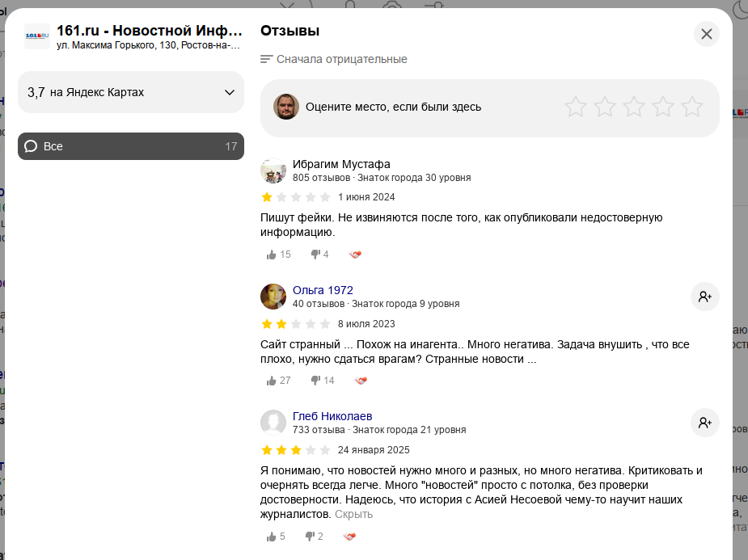Subscribe to Глеб Николаев with add-user button
748x560 pixels.
coord(704,423)
